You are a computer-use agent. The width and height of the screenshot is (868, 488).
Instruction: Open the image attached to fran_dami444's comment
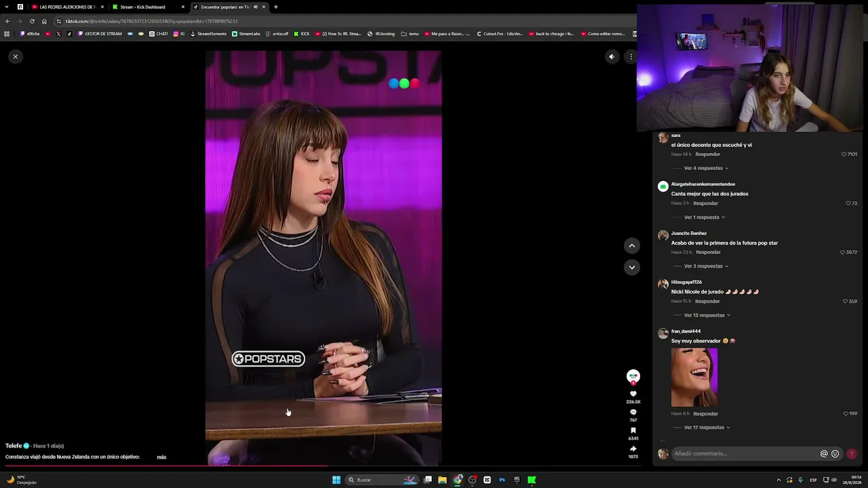click(x=694, y=378)
